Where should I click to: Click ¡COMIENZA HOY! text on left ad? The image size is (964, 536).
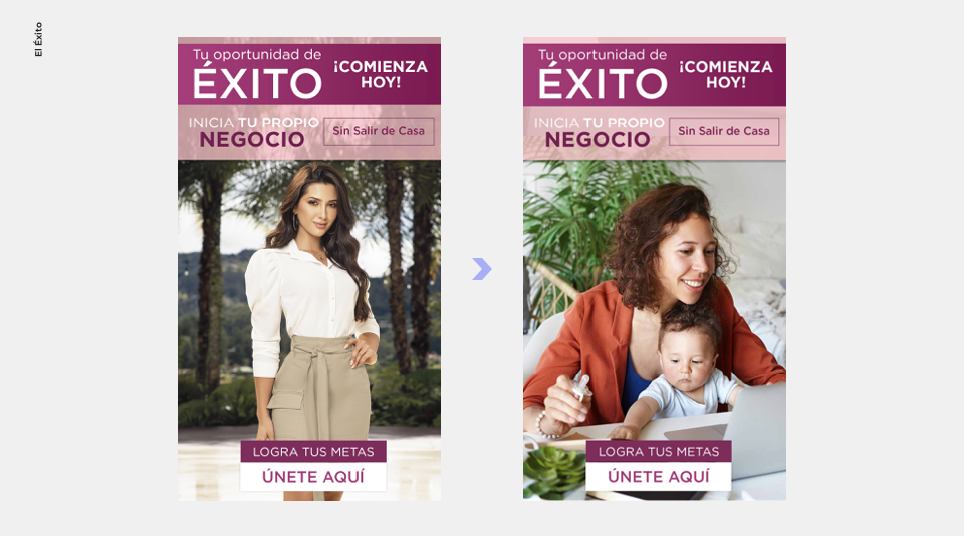[381, 74]
